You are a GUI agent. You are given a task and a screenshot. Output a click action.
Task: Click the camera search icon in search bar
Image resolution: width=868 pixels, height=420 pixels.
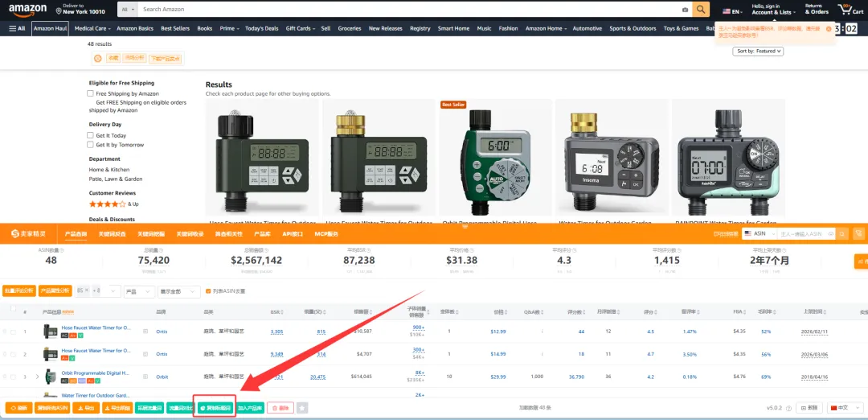685,10
